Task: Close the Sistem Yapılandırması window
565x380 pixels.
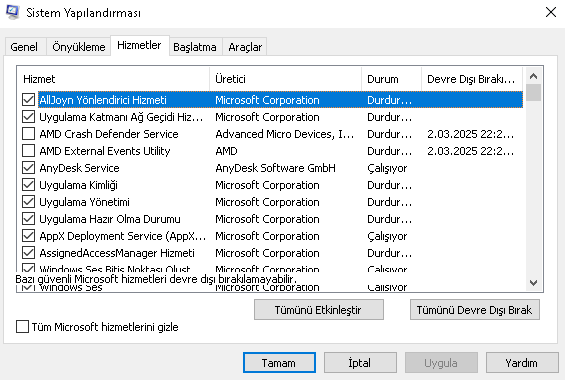Action: [x=551, y=12]
